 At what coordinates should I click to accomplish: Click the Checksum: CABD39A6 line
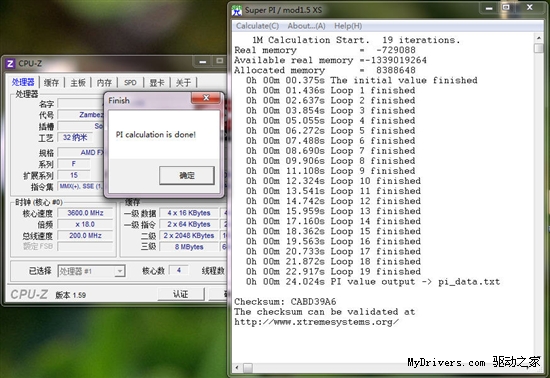pyautogui.click(x=285, y=302)
